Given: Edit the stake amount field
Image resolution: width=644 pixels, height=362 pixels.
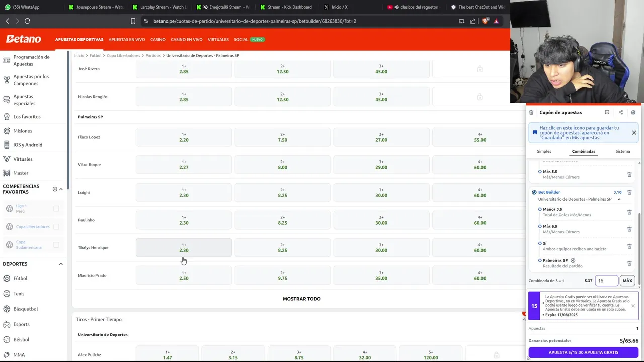Looking at the screenshot, I should coord(606,281).
